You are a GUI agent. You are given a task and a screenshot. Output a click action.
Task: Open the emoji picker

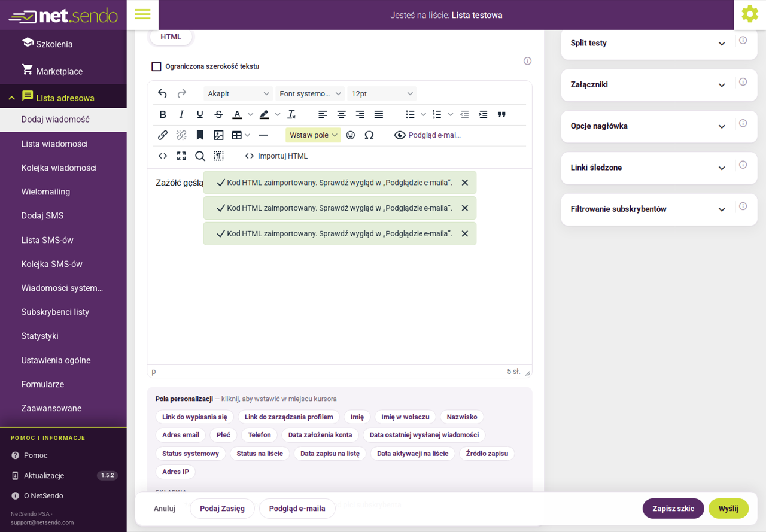pos(351,135)
